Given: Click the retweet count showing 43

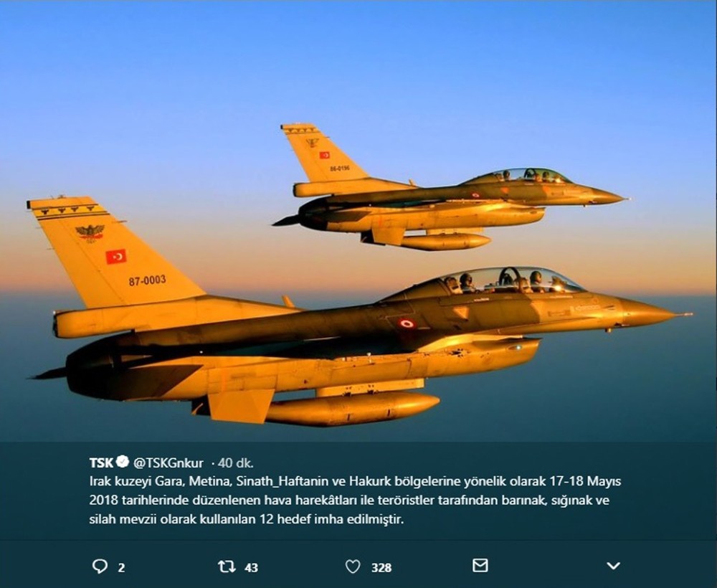Looking at the screenshot, I should tap(252, 568).
